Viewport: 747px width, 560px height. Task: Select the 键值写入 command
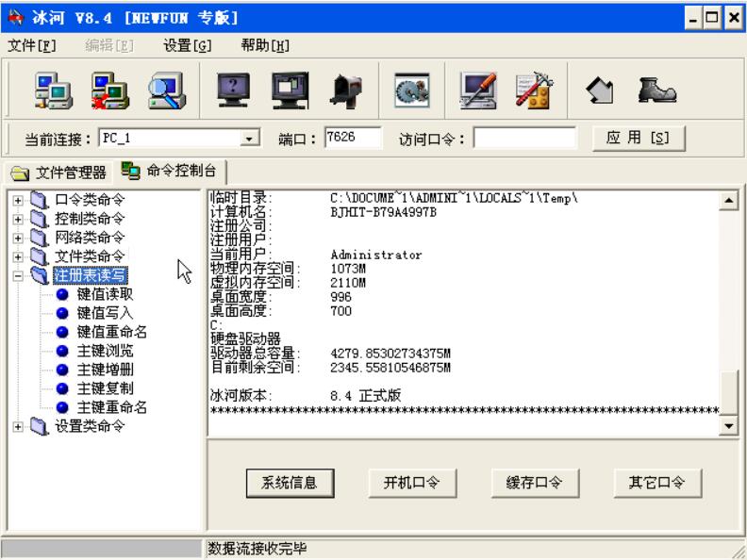click(105, 313)
